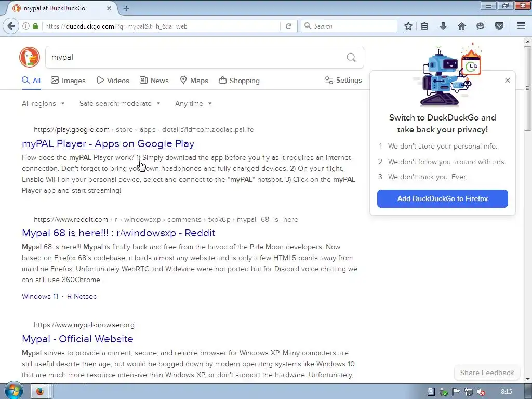Open a new tab with the plus button
This screenshot has height=399, width=532.
coord(126,8)
